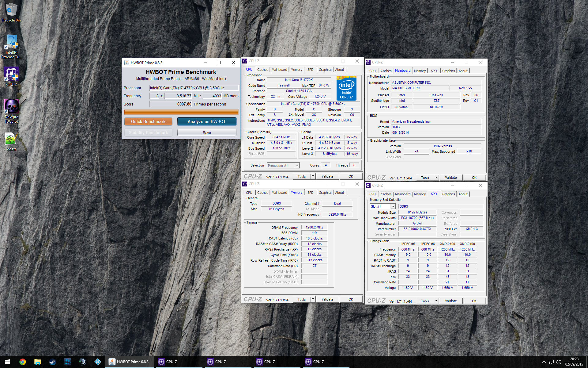Open the CPU-Z desktop shortcut
This screenshot has height=368, width=588.
pos(11,77)
